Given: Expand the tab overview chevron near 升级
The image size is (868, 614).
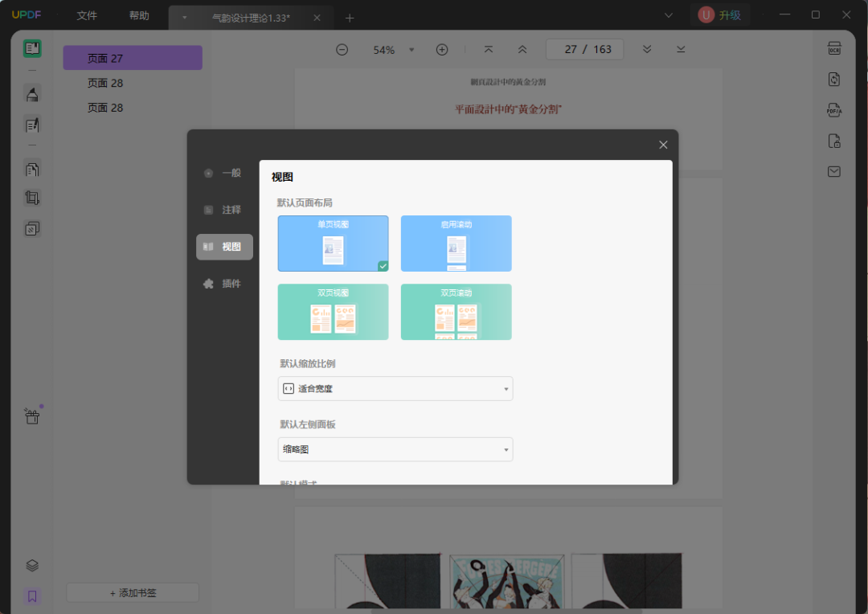Looking at the screenshot, I should tap(669, 15).
